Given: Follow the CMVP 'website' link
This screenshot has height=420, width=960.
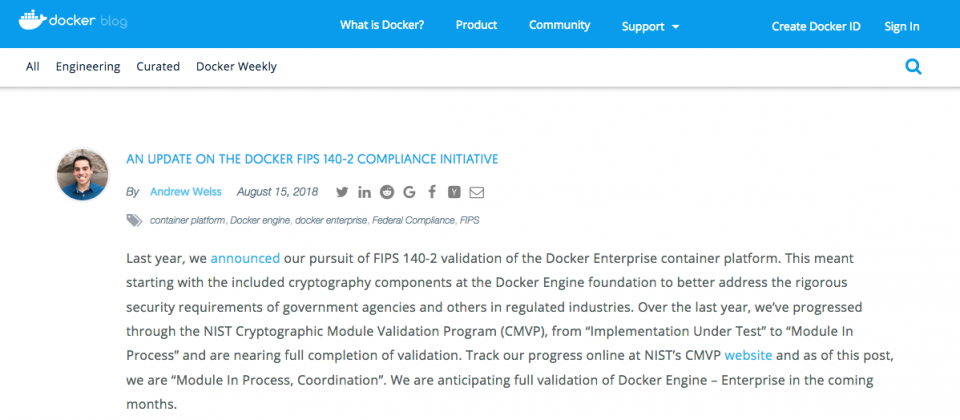Looking at the screenshot, I should pyautogui.click(x=748, y=354).
